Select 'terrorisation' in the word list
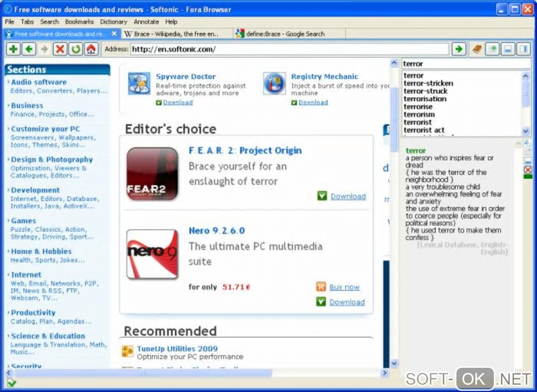The height and width of the screenshot is (392, 537). tap(425, 99)
